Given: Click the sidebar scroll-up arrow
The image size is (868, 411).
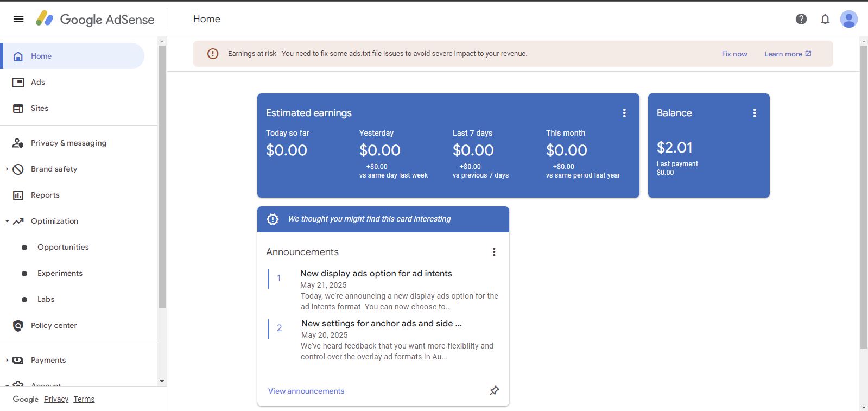Looking at the screenshot, I should click(162, 41).
